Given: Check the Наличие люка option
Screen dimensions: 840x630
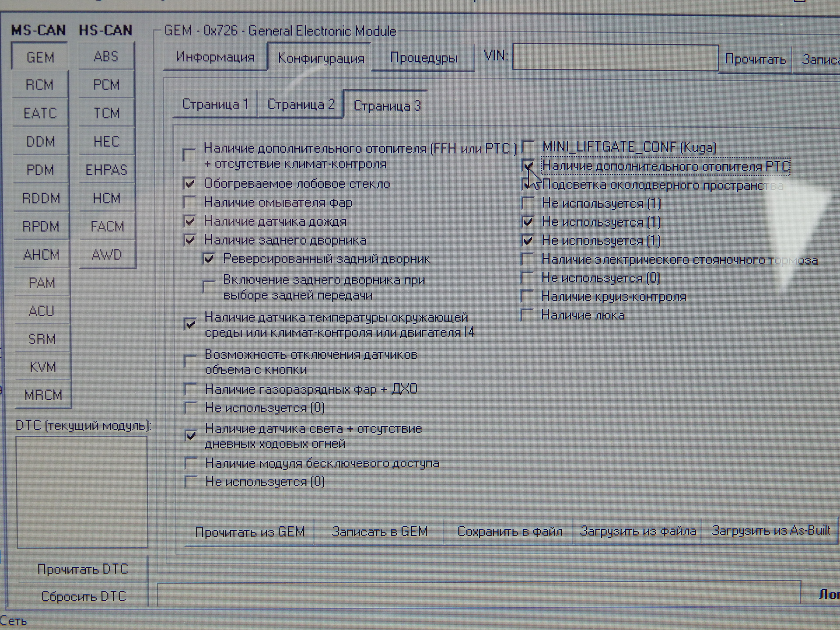Looking at the screenshot, I should (x=527, y=315).
